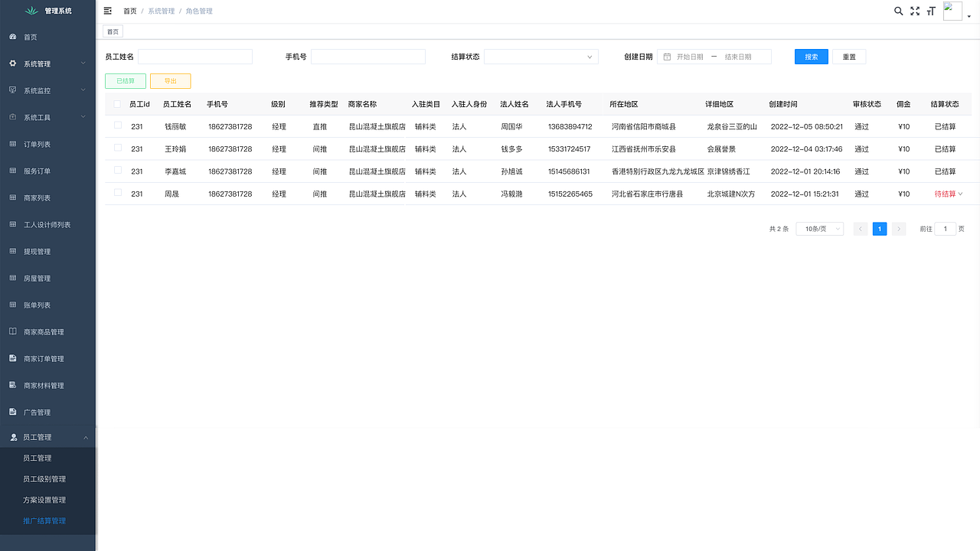Click the 冯毅滟 legal name cell

click(x=511, y=194)
